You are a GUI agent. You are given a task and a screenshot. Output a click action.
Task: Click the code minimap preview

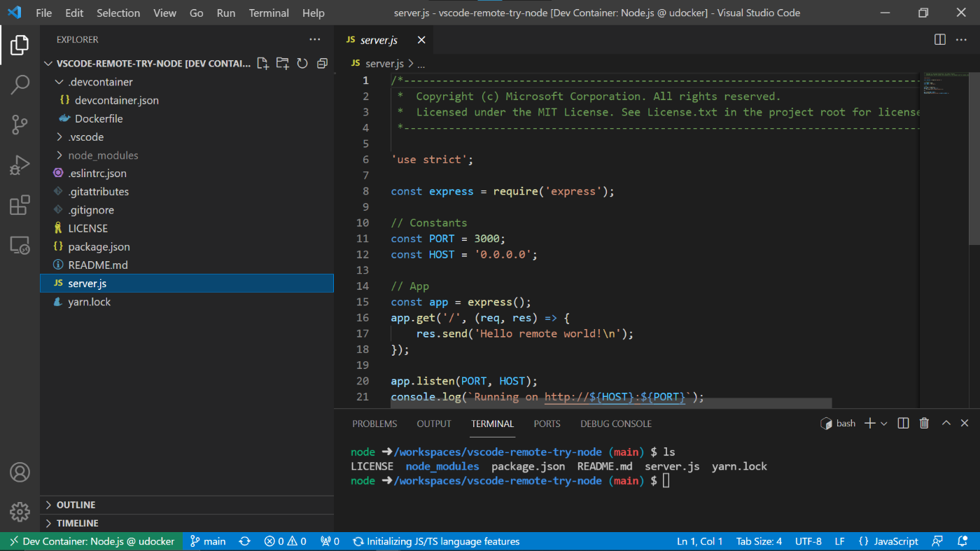[x=945, y=83]
